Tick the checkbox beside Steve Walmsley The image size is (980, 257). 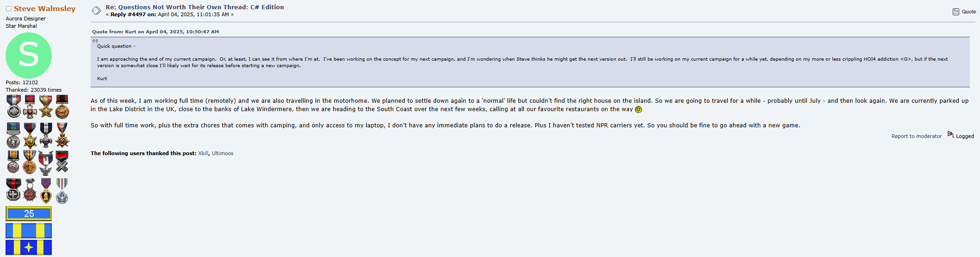tap(9, 9)
